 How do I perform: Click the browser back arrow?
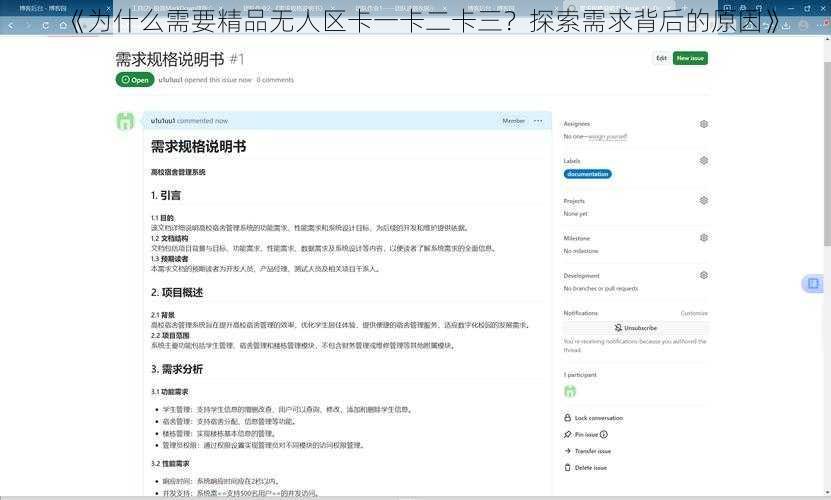11,25
